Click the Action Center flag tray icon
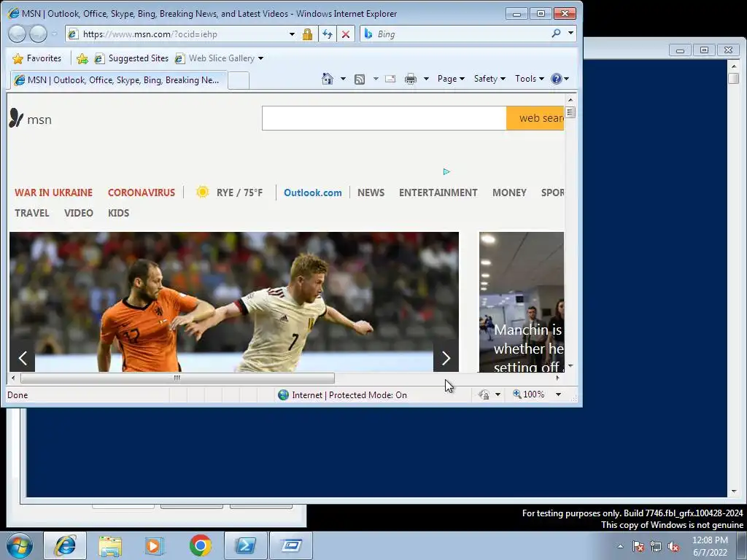Image resolution: width=747 pixels, height=560 pixels. tap(638, 546)
